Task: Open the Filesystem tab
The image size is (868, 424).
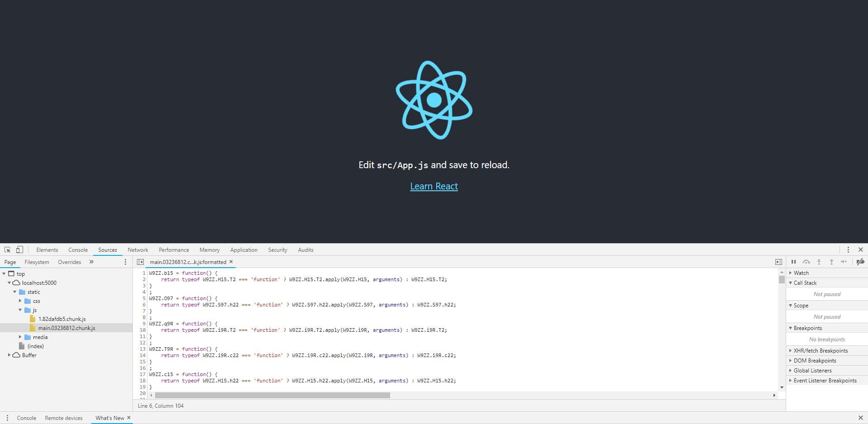Action: pos(37,262)
